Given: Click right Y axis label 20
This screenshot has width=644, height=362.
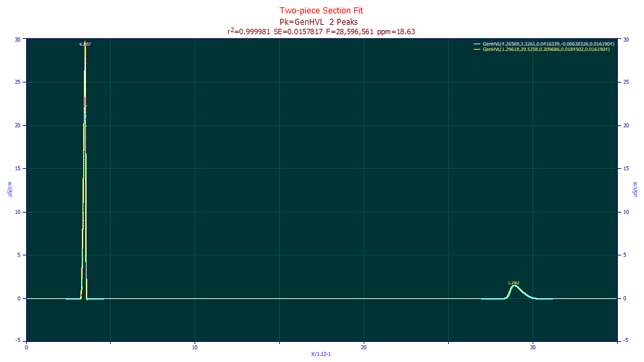Looking at the screenshot, I should [x=626, y=125].
